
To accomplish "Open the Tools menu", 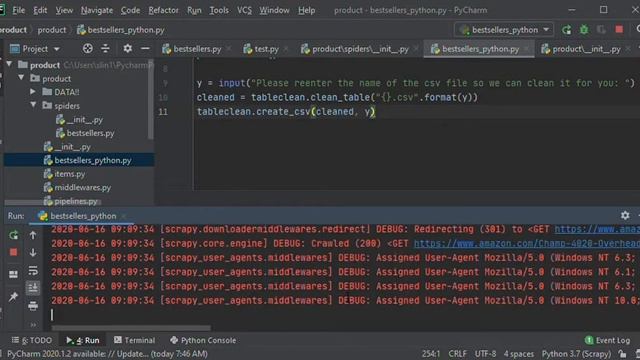I will [219, 10].
